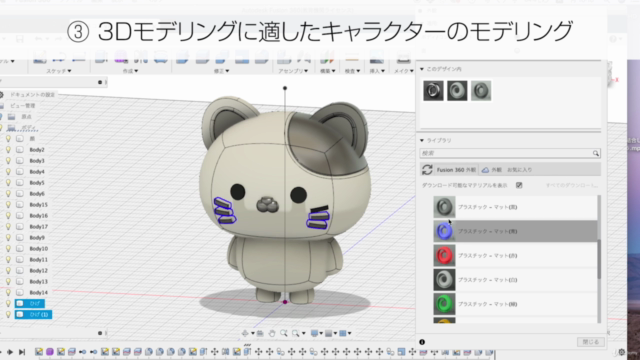This screenshot has width=640, height=360.
Task: Pick the white matte plastic torus icon
Action: pos(444,280)
